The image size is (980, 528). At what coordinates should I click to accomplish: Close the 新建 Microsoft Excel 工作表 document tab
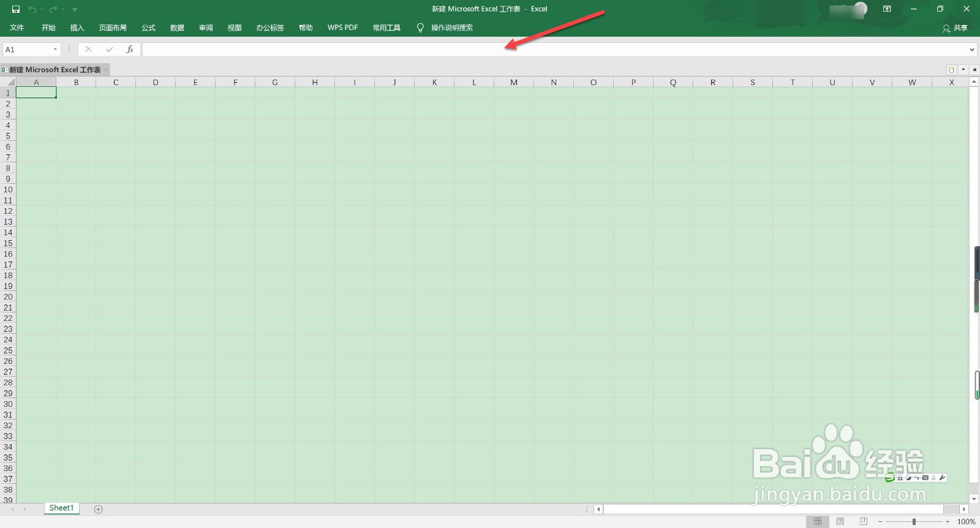106,70
